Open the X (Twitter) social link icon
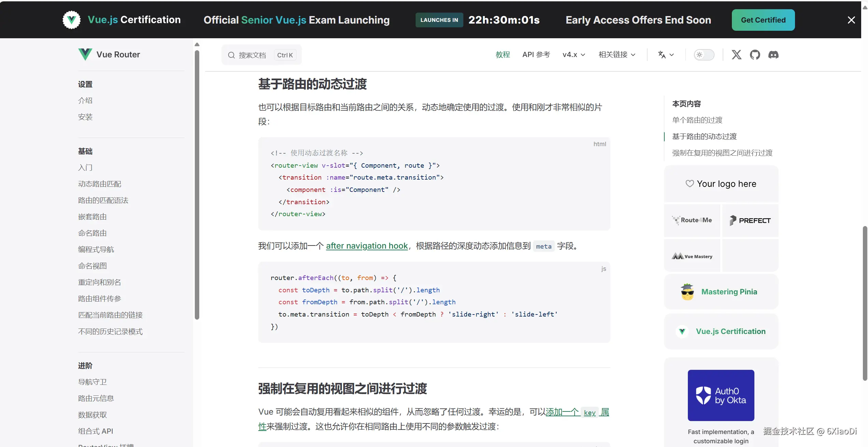This screenshot has width=868, height=447. (x=736, y=55)
